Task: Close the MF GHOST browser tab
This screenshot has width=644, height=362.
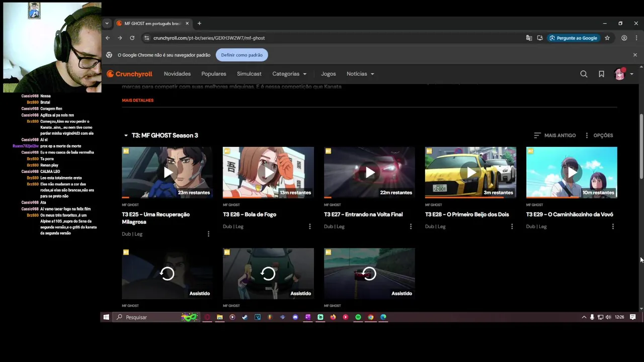Action: click(187, 23)
